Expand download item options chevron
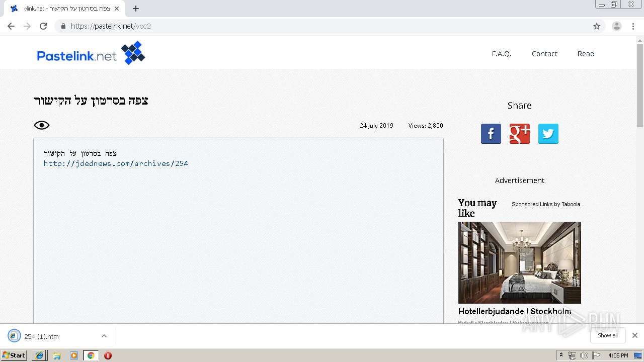Viewport: 644px width, 362px height. (104, 336)
